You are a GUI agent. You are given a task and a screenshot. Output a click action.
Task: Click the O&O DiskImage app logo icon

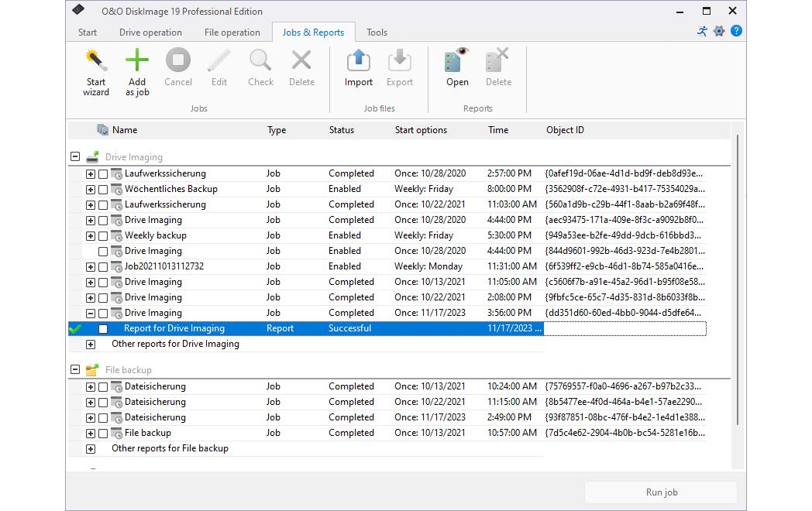click(x=78, y=10)
